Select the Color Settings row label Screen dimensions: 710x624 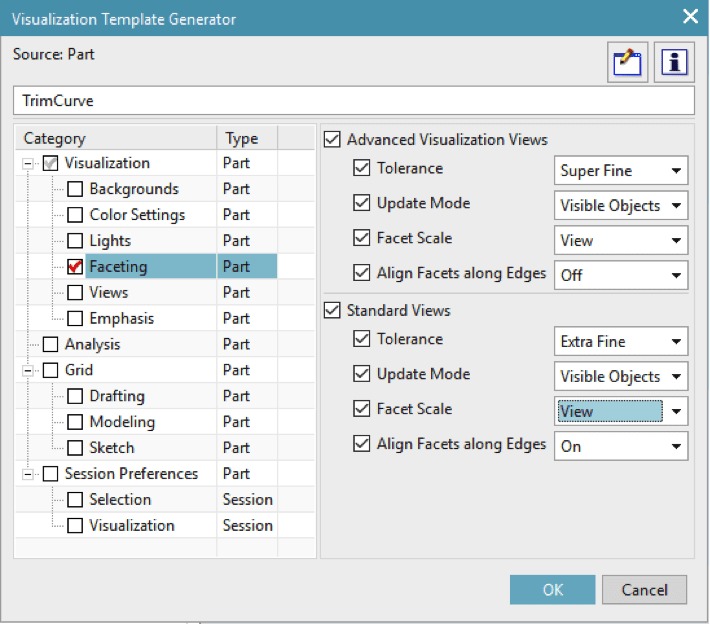137,215
